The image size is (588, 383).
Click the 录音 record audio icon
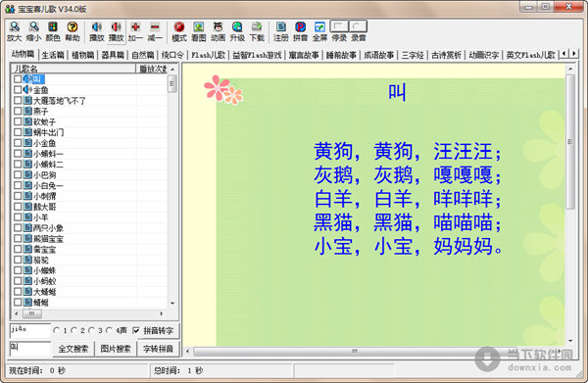click(358, 26)
